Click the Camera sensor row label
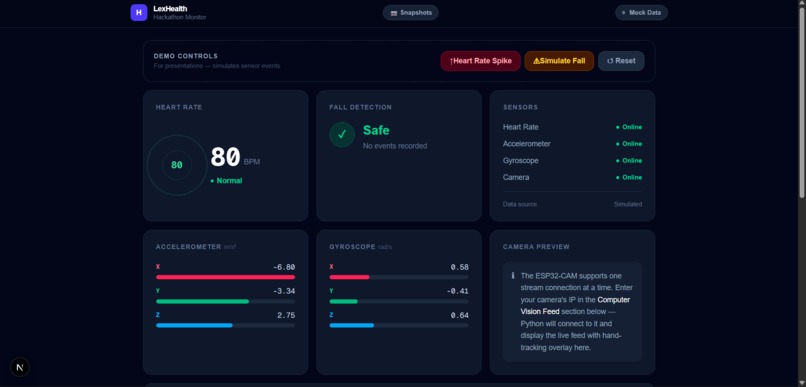This screenshot has width=806, height=387. pos(516,177)
